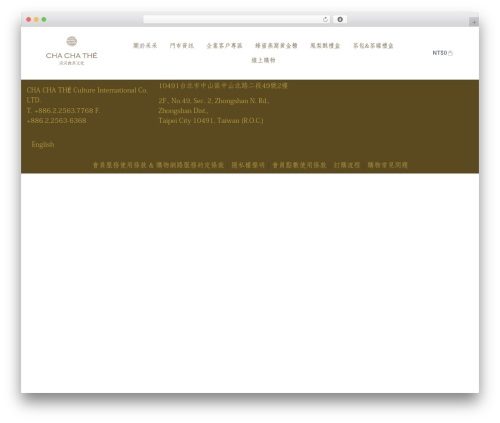The height and width of the screenshot is (423, 500).
Task: Open the 蜂蜜燕窩黃金糖 menu item
Action: (276, 46)
